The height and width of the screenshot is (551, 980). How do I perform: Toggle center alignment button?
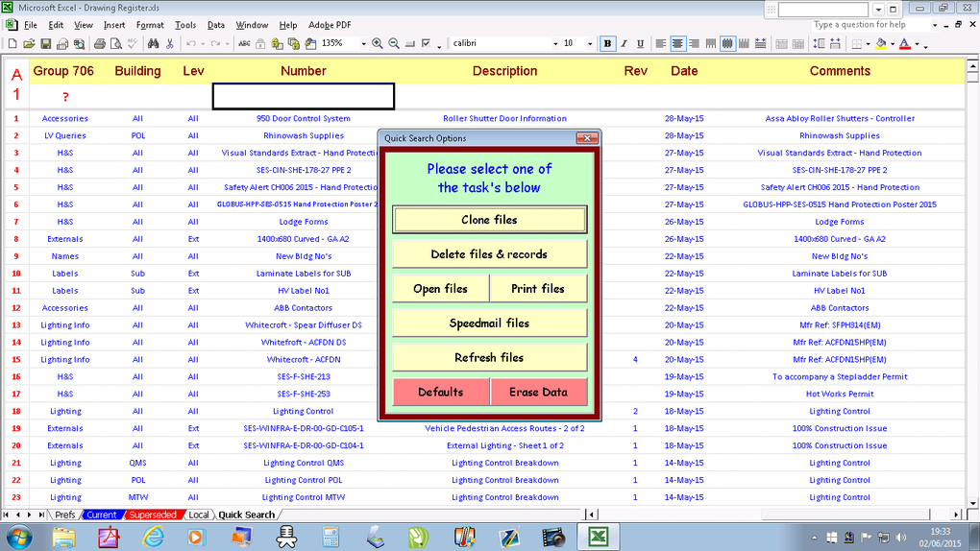tap(677, 44)
